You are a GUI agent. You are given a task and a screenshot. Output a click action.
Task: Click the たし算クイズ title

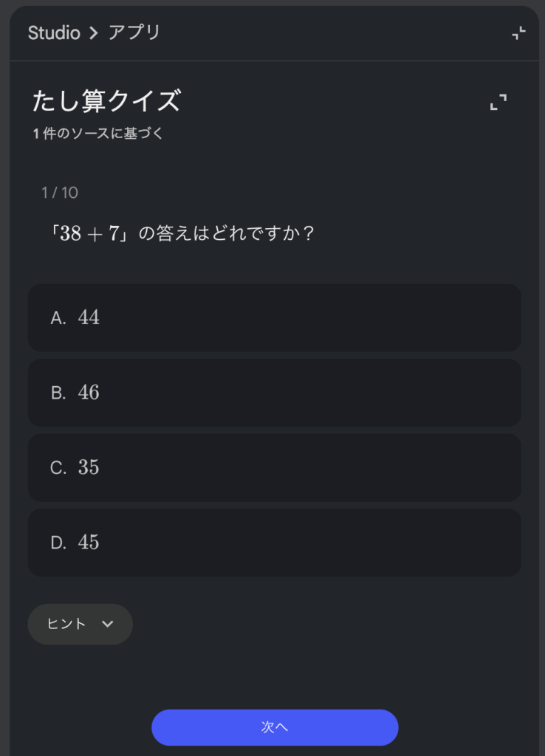(106, 101)
